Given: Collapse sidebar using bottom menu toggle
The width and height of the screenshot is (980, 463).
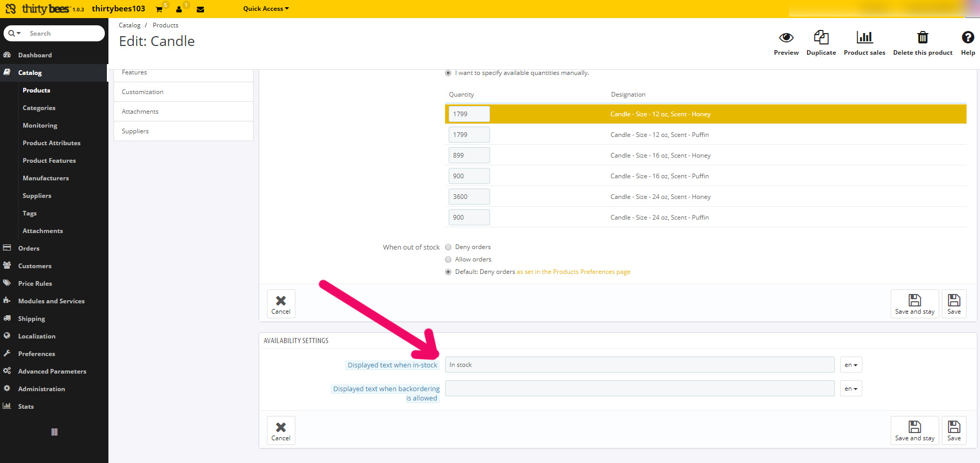Looking at the screenshot, I should [x=54, y=432].
